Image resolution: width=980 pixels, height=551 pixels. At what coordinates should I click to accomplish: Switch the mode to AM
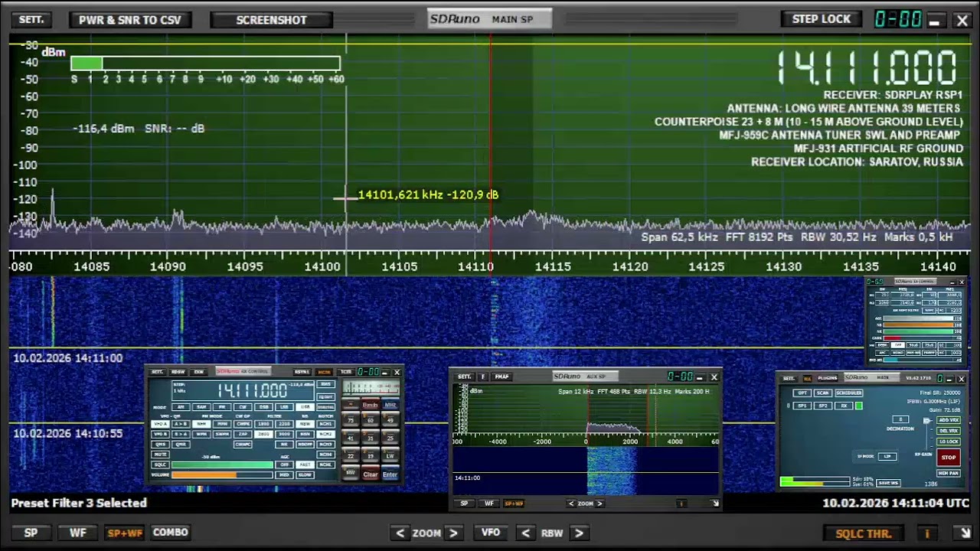click(x=181, y=407)
